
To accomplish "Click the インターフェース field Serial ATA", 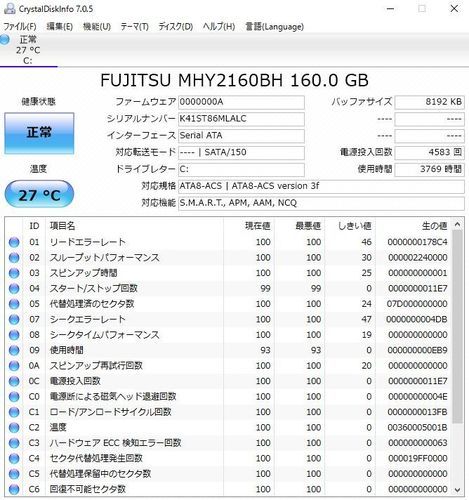I will [241, 136].
